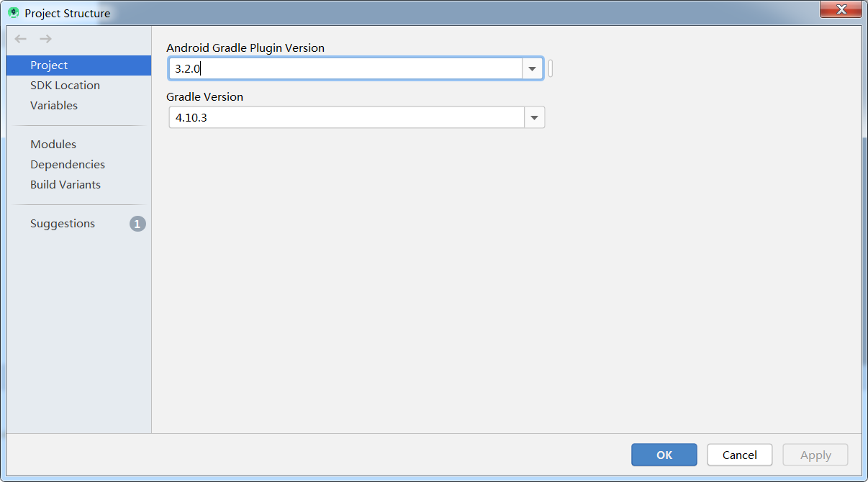
Task: Switch to the Modules section
Action: [53, 144]
